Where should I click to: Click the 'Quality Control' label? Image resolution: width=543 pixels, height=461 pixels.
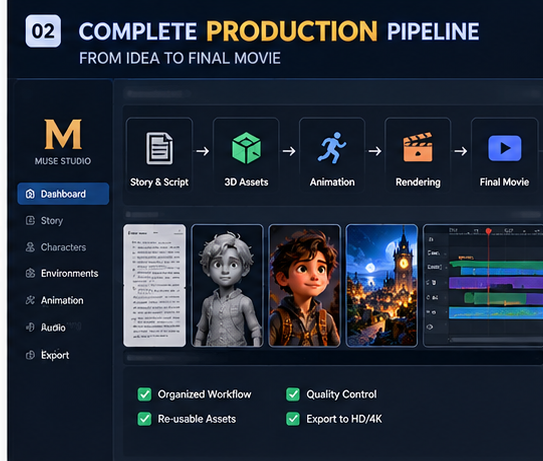[341, 394]
